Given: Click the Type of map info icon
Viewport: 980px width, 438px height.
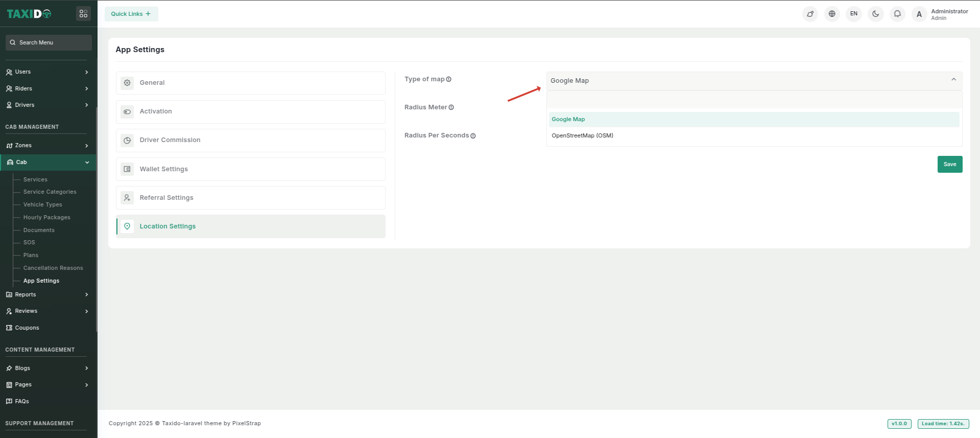Looking at the screenshot, I should pos(449,79).
